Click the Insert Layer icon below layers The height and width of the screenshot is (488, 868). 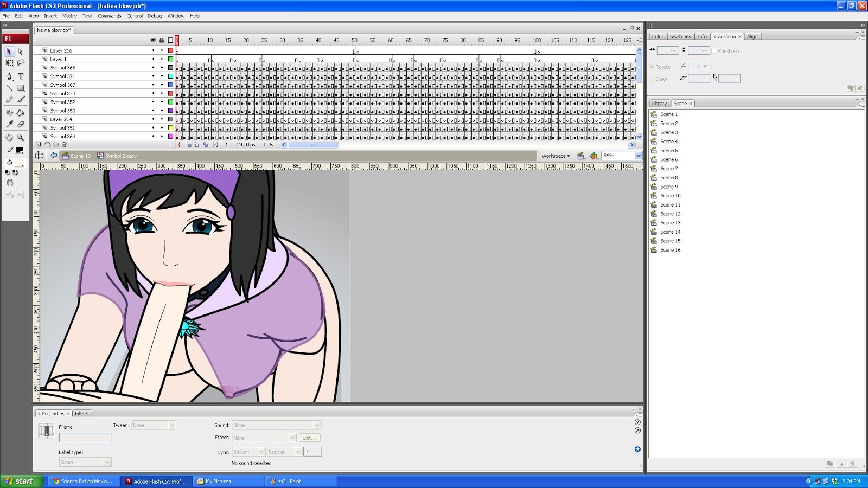click(39, 145)
